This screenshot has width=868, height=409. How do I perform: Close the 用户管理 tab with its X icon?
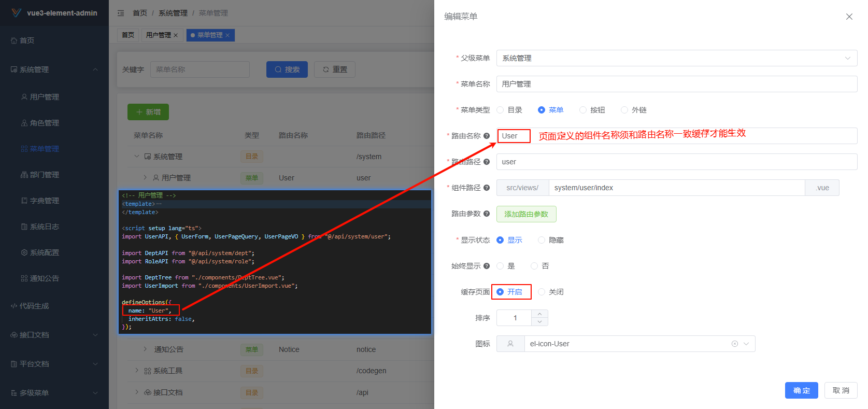coord(176,35)
